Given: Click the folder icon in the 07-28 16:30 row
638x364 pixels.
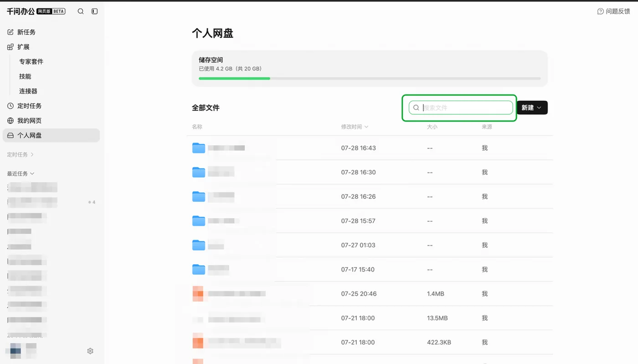Looking at the screenshot, I should point(199,172).
